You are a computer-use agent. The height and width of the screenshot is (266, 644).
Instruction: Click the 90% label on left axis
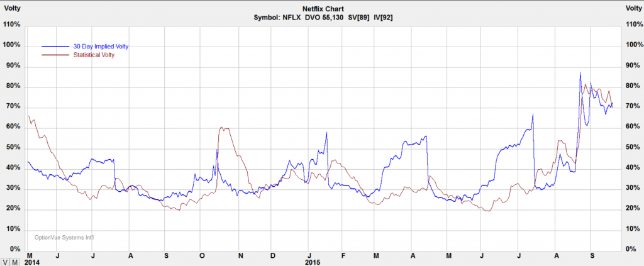pyautogui.click(x=13, y=65)
